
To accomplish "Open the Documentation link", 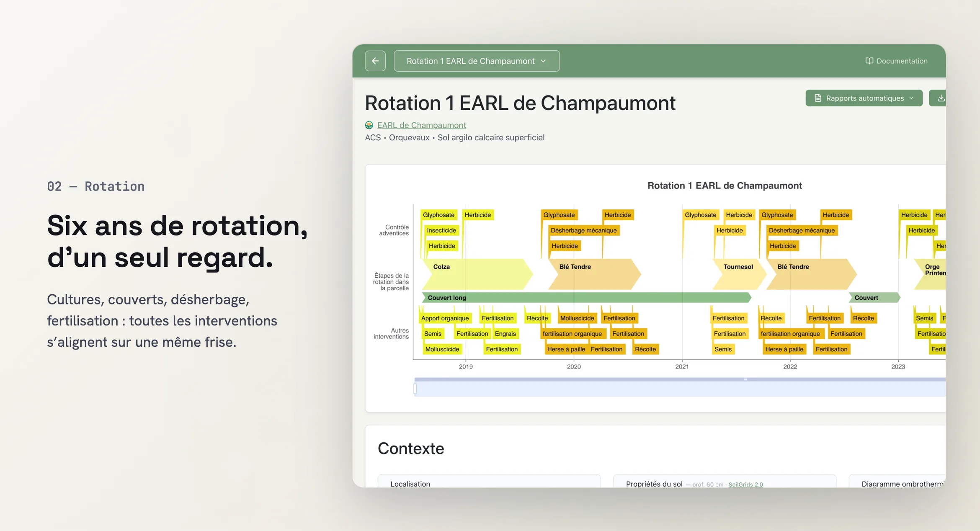I will (896, 61).
